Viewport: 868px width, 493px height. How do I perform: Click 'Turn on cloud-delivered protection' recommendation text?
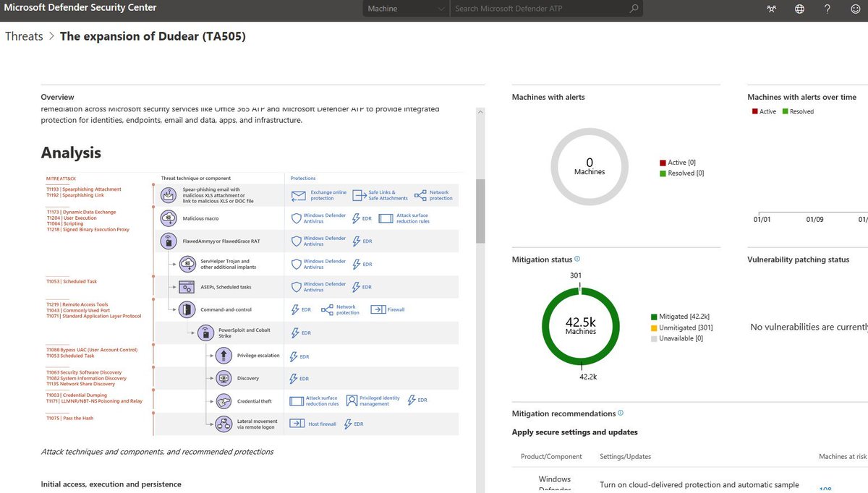pyautogui.click(x=699, y=484)
